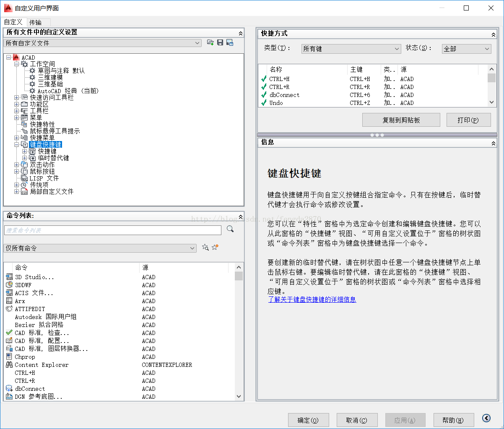This screenshot has width=504, height=429.
Task: Open the Image Manager icon beside save
Action: click(x=230, y=43)
